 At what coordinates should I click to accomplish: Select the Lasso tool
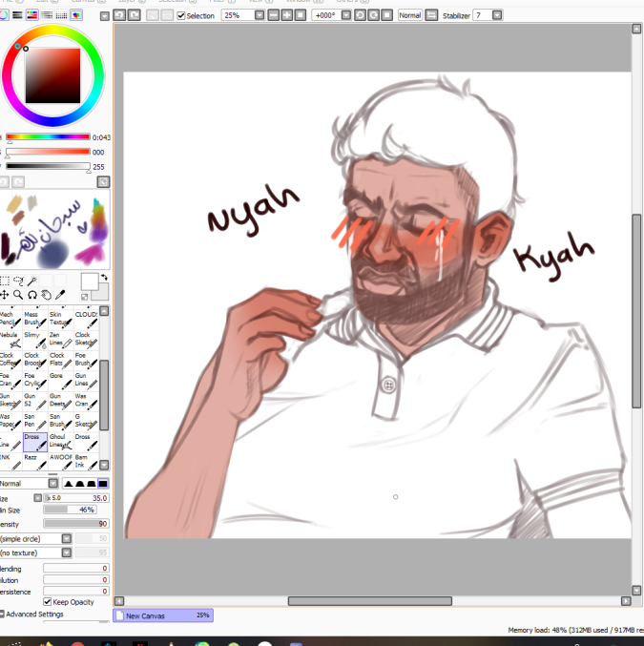point(18,281)
